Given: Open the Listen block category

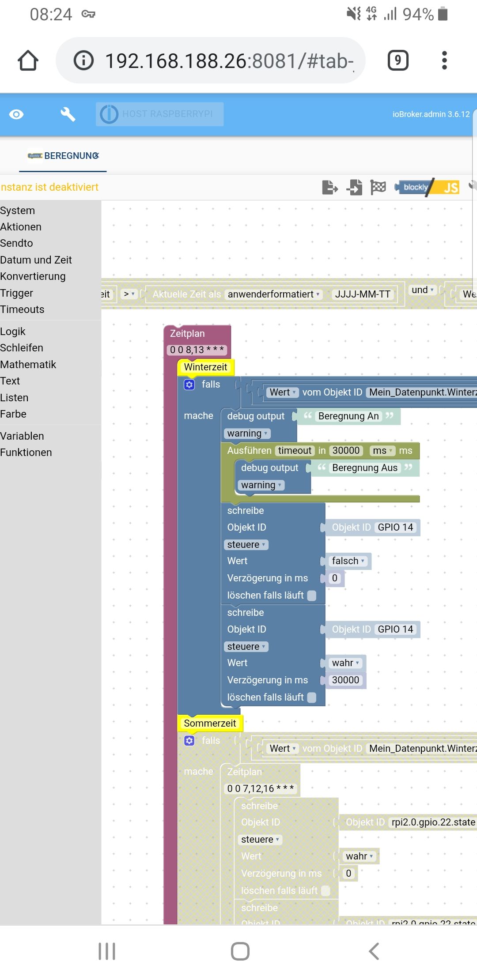Looking at the screenshot, I should coord(14,398).
